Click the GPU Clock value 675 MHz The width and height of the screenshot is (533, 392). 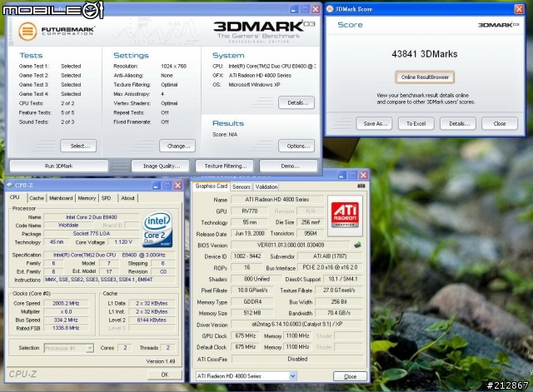(246, 336)
